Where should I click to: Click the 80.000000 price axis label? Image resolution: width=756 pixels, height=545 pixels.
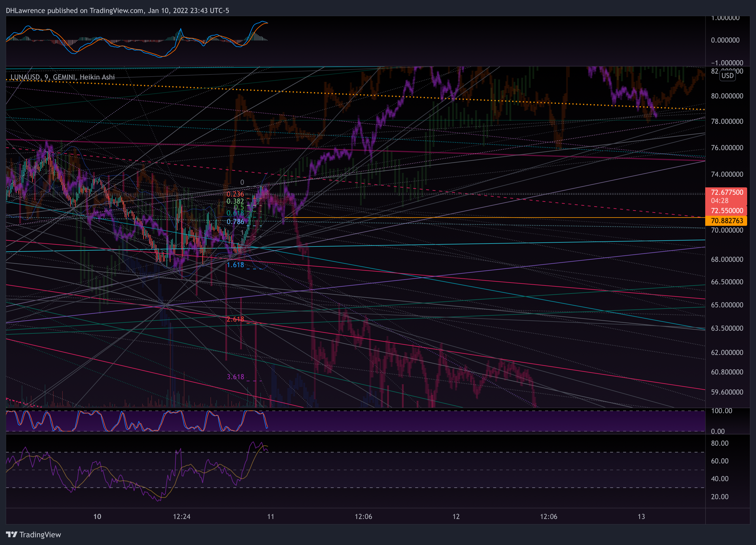(x=727, y=96)
